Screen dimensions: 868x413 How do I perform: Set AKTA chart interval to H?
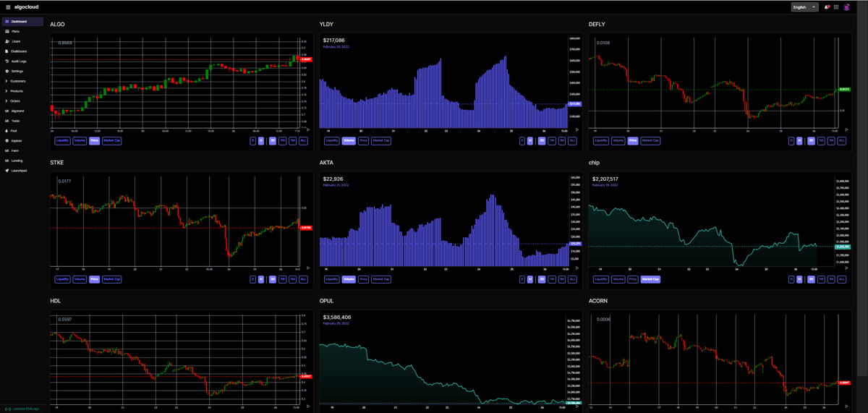click(530, 278)
